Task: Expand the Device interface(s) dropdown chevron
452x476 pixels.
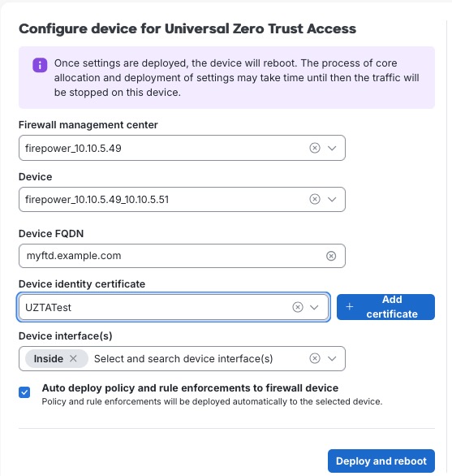Action: 332,359
